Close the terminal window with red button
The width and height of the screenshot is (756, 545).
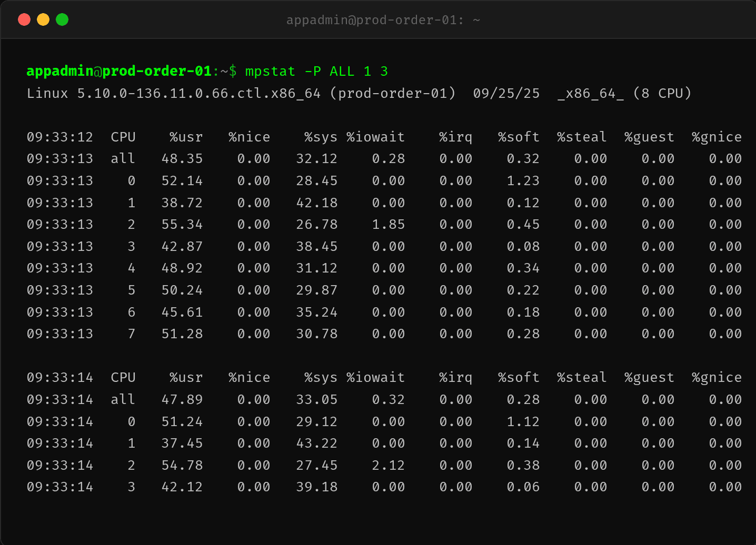(x=24, y=19)
